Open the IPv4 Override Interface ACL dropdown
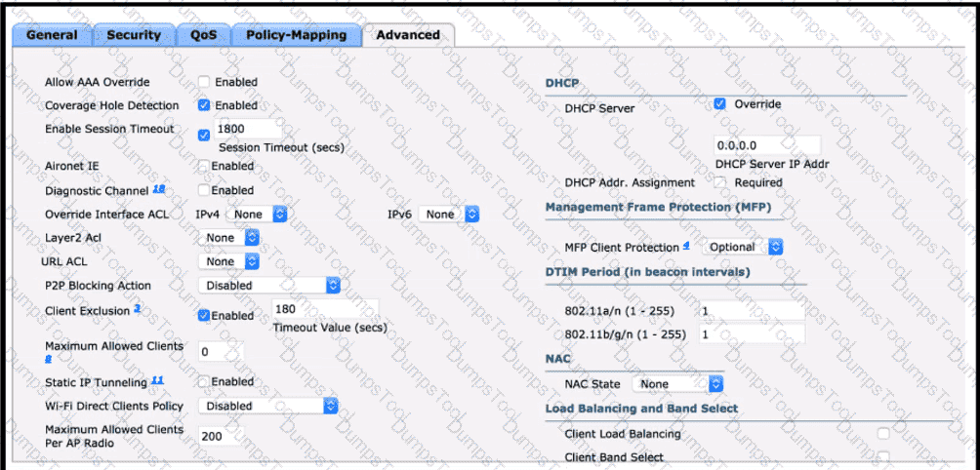This screenshot has height=470, width=980. coord(257,214)
